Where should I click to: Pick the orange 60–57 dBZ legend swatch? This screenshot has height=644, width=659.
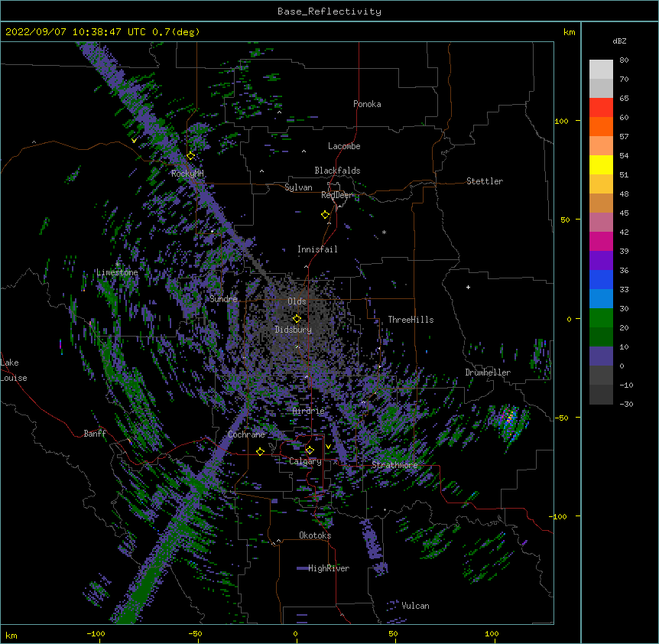point(601,126)
